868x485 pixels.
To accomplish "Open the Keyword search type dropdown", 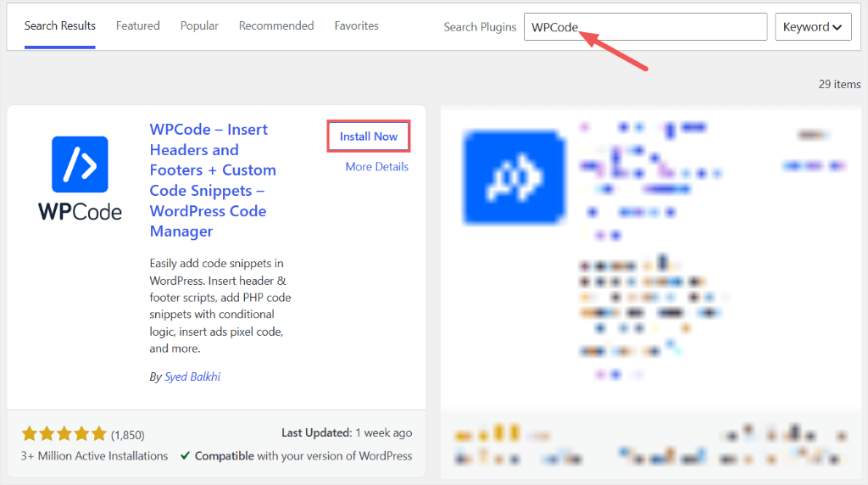I will (x=813, y=26).
